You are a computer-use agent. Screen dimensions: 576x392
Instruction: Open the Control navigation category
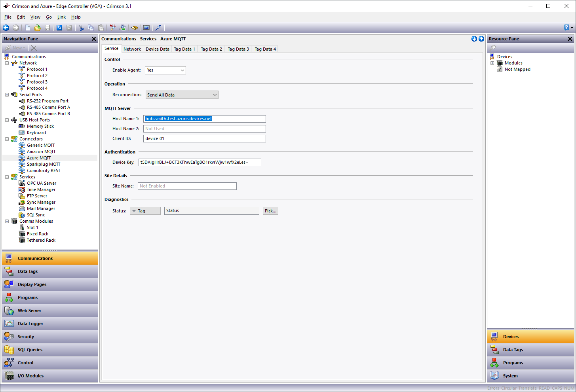pyautogui.click(x=50, y=363)
